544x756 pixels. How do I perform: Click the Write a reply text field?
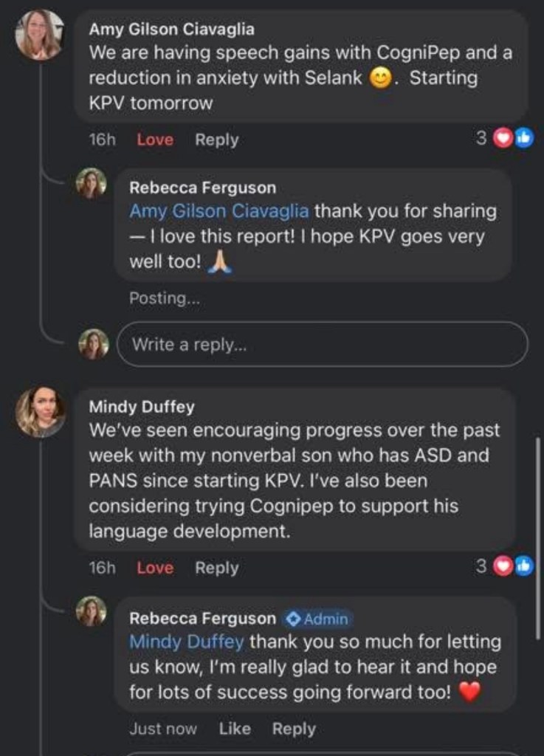(323, 344)
